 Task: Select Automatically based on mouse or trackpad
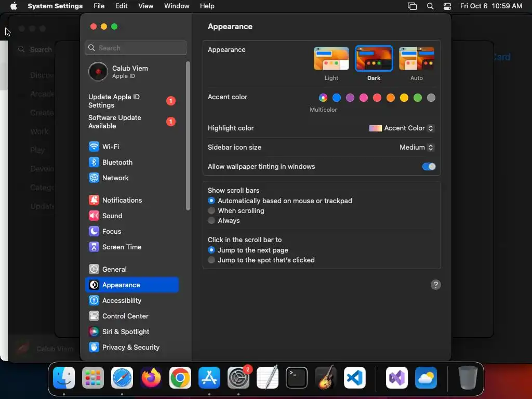[x=211, y=201]
